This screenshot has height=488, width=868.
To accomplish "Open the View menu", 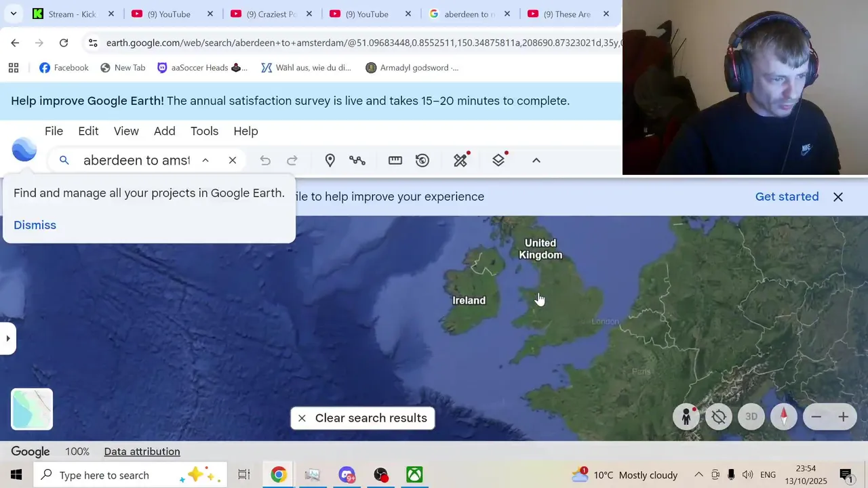I will click(126, 131).
